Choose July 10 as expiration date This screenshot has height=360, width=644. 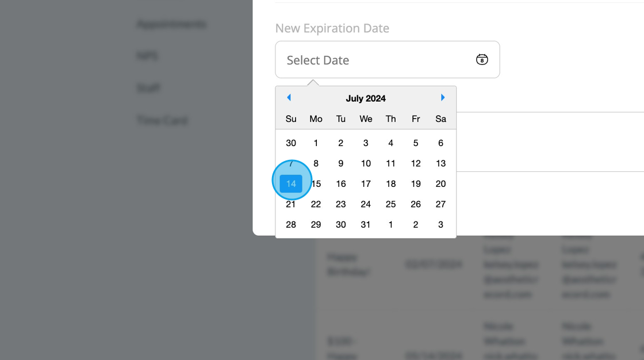366,163
